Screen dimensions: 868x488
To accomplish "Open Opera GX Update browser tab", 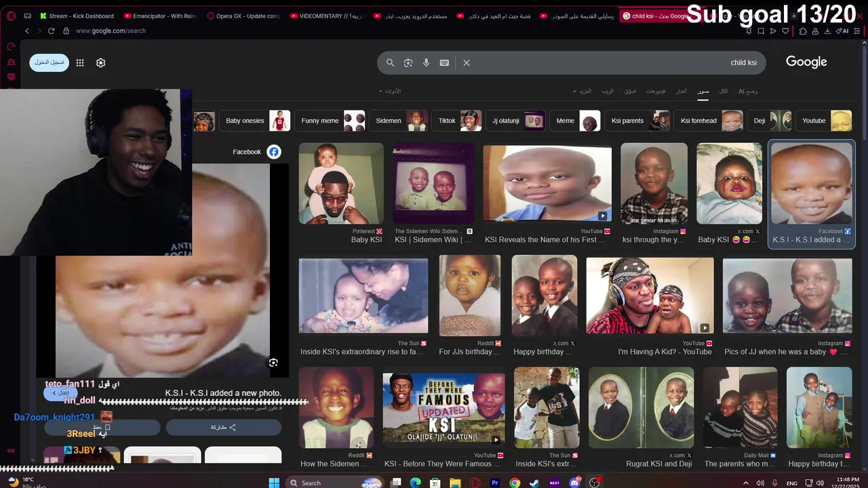I will tap(243, 16).
